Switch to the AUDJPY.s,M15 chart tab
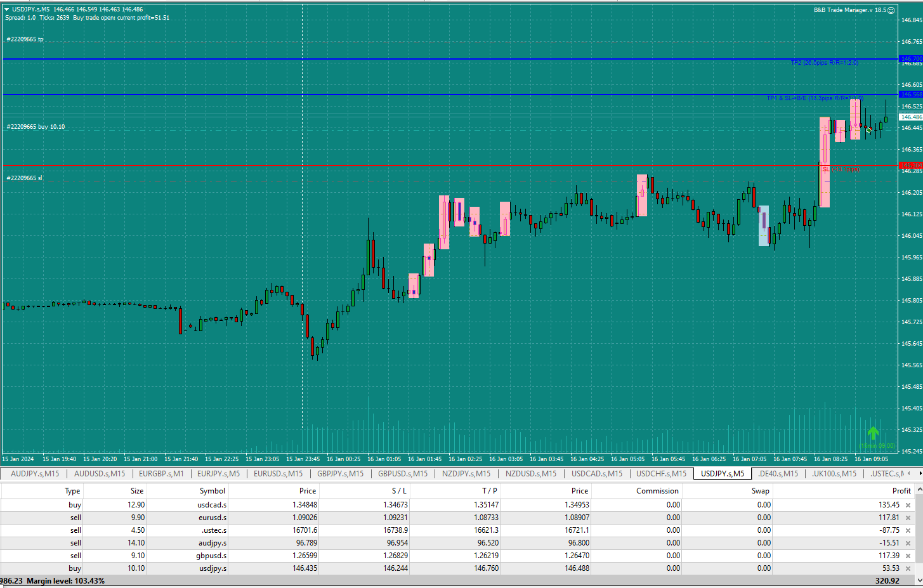This screenshot has width=923, height=588. pyautogui.click(x=35, y=474)
